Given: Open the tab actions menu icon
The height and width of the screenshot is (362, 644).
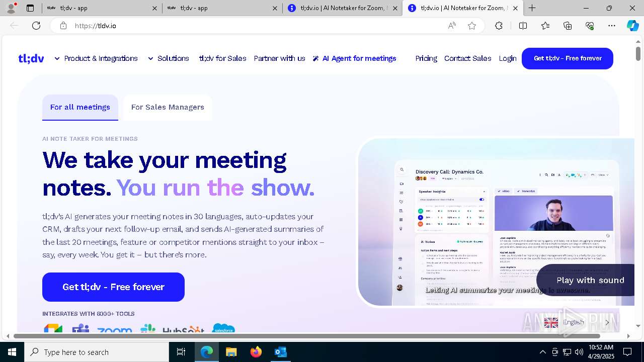Looking at the screenshot, I should tap(30, 8).
